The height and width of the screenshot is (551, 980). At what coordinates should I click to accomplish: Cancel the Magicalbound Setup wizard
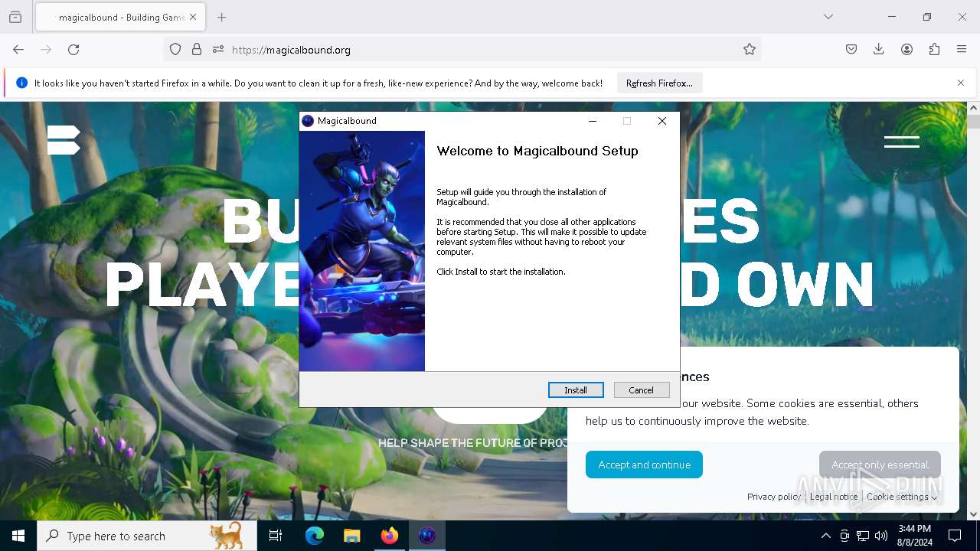(642, 390)
